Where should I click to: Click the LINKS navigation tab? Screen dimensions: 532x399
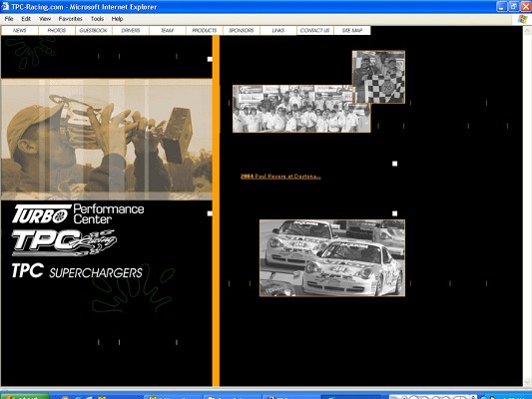coord(278,31)
